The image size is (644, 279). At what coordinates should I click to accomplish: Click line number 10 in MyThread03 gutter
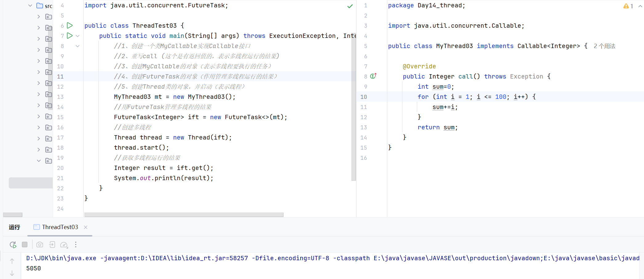coord(364,97)
